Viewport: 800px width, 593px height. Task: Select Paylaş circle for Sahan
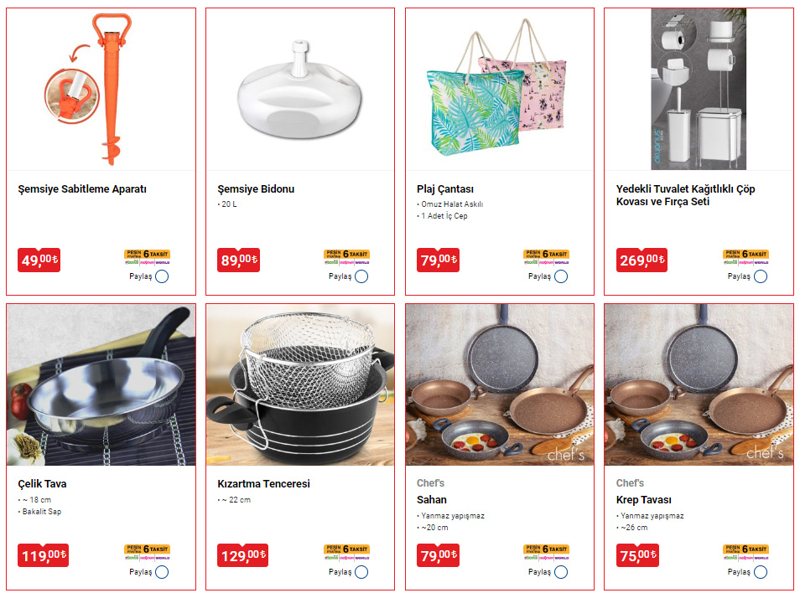(561, 572)
